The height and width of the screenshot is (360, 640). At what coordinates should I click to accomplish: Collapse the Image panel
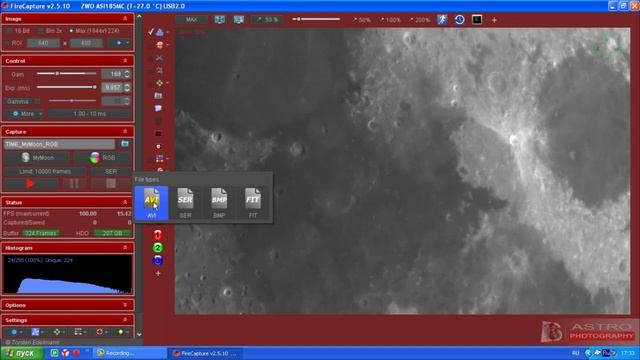click(125, 19)
